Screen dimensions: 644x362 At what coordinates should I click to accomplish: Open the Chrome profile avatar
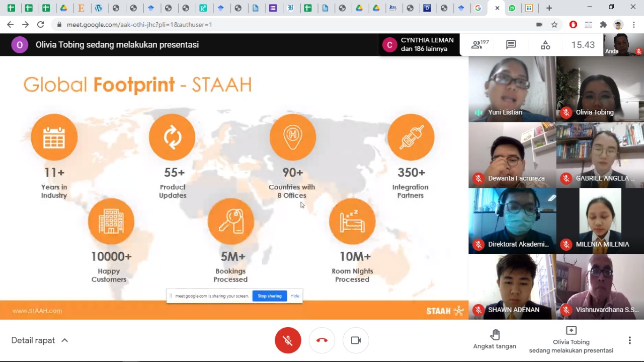(618, 24)
